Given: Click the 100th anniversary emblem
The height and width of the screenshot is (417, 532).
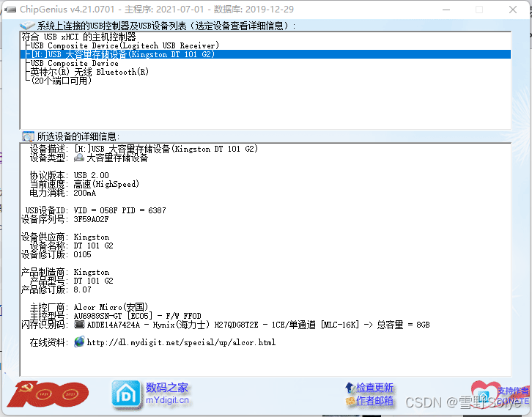Looking at the screenshot, I should (x=48, y=394).
